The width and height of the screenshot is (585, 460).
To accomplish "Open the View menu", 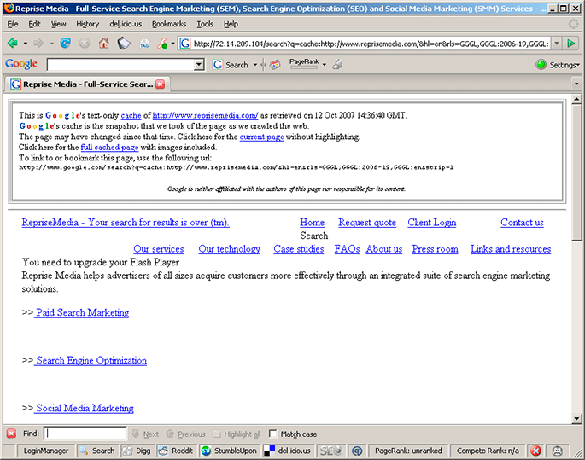I will coord(58,24).
